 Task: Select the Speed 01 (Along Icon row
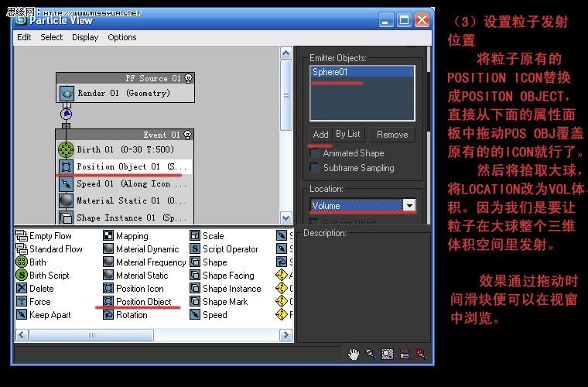pyautogui.click(x=125, y=183)
